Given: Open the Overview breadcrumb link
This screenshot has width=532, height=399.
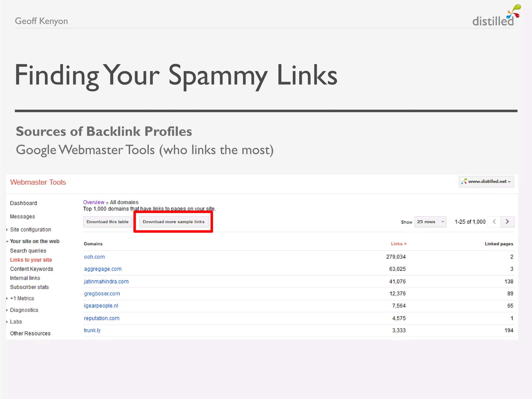Looking at the screenshot, I should pyautogui.click(x=94, y=202).
